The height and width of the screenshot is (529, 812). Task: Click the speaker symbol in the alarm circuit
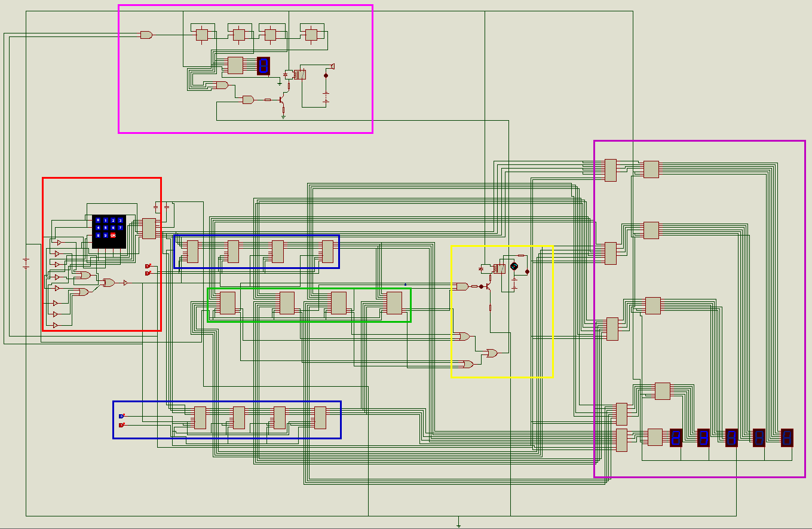(333, 66)
